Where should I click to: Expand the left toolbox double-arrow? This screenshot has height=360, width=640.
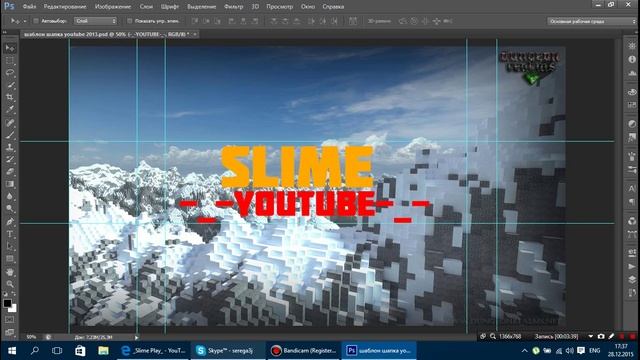click(4, 32)
